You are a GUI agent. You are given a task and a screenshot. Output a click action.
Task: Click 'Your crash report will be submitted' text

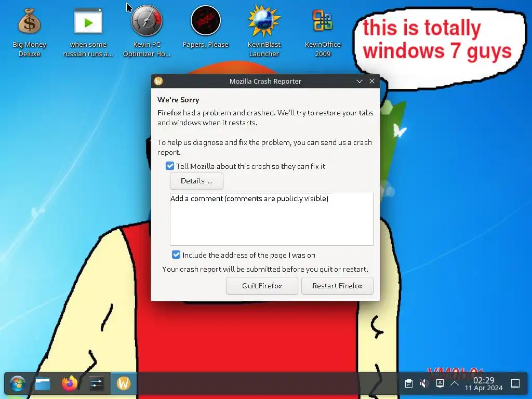pyautogui.click(x=265, y=269)
